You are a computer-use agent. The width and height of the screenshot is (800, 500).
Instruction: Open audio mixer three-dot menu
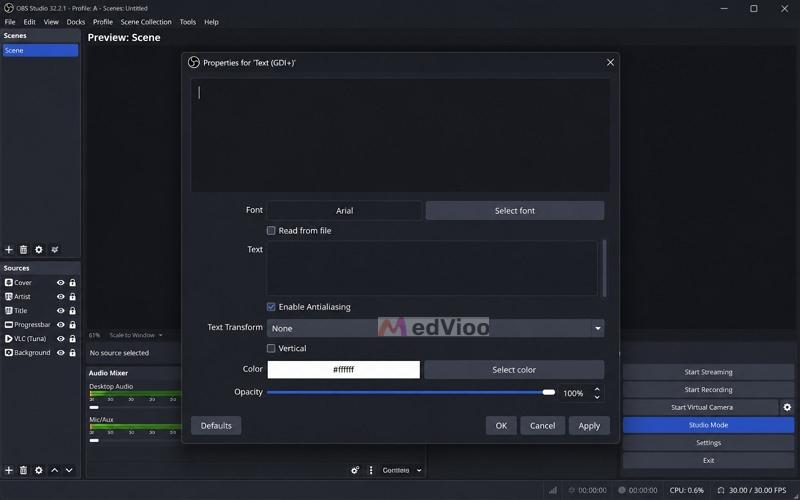(x=371, y=470)
